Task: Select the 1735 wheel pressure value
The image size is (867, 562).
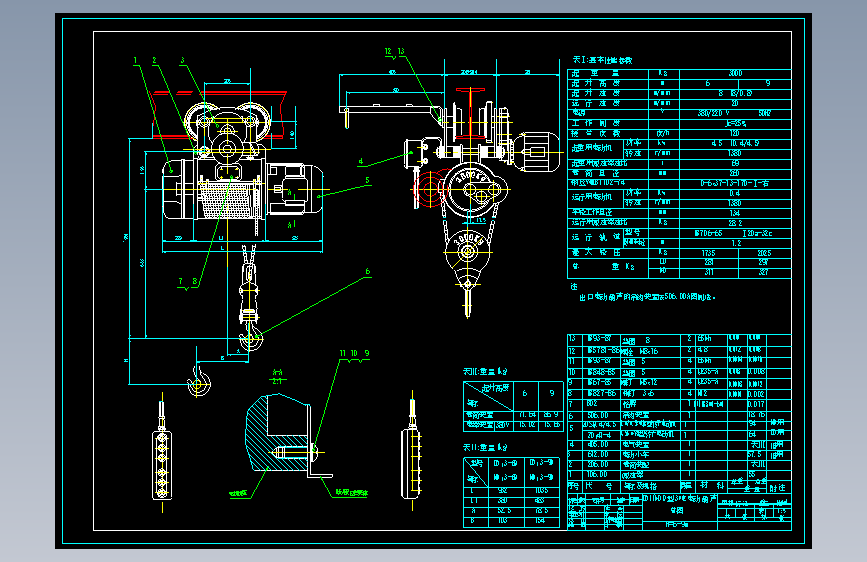Action: click(709, 253)
